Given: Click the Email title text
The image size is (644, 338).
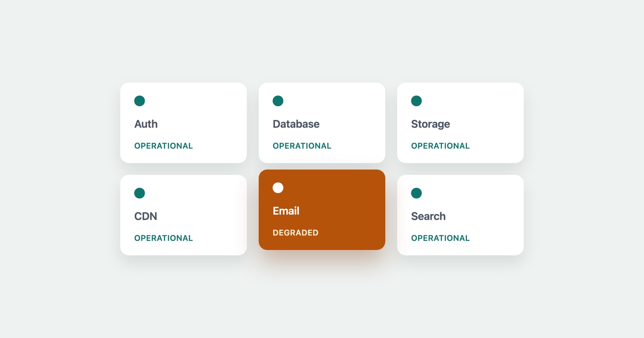Looking at the screenshot, I should [286, 211].
